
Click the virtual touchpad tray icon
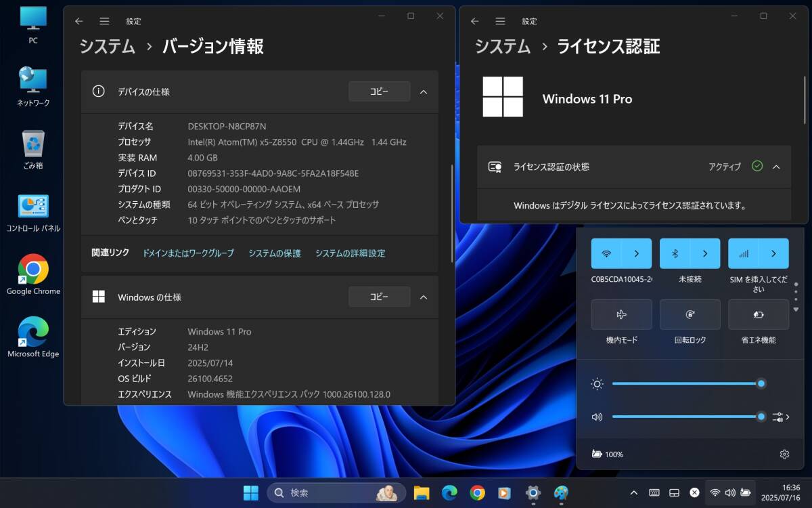pos(674,492)
